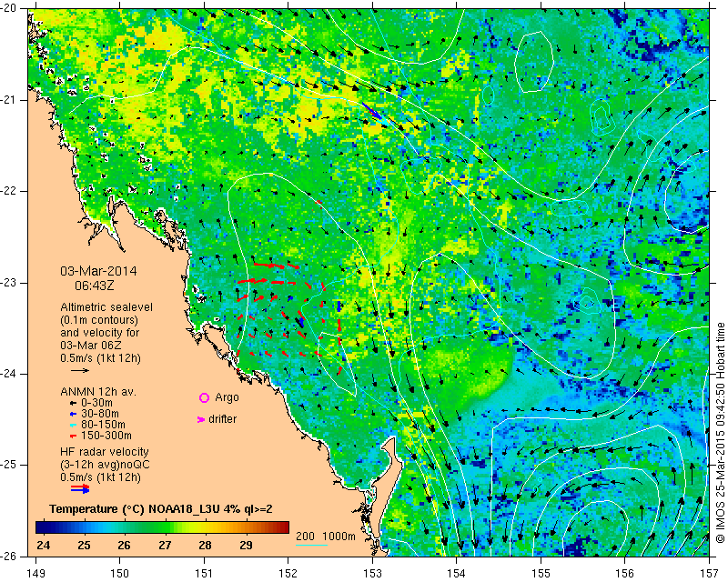The image size is (728, 582).
Task: Click the time text "06:43Z"
Action: point(95,286)
